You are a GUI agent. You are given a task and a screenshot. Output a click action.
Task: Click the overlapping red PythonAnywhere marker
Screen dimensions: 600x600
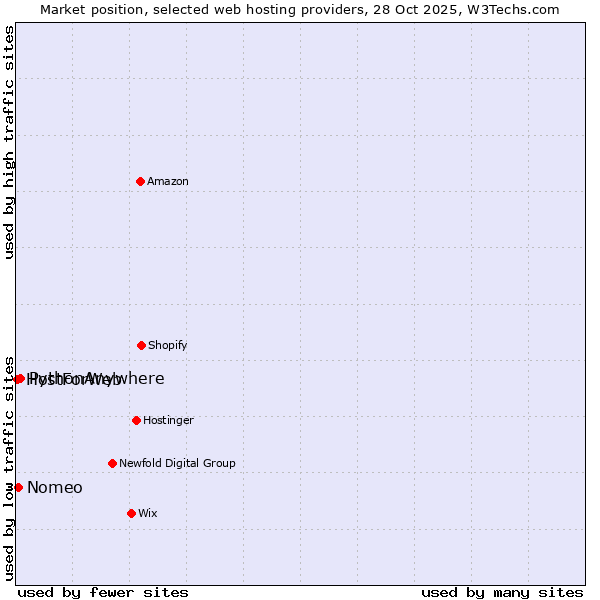(x=19, y=378)
